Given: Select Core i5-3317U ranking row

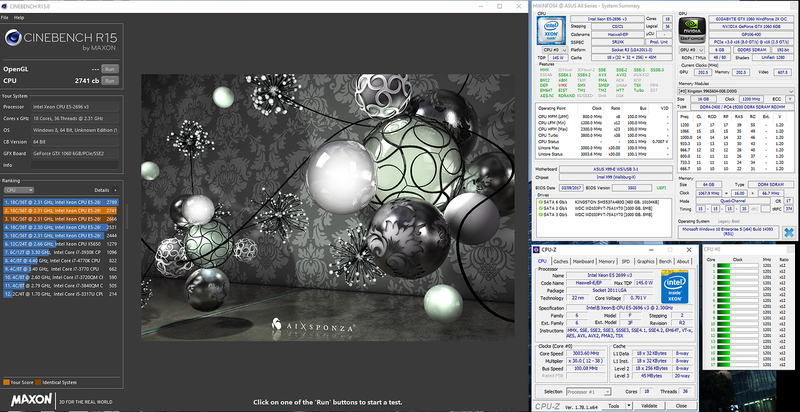Looking at the screenshot, I should coord(61,294).
